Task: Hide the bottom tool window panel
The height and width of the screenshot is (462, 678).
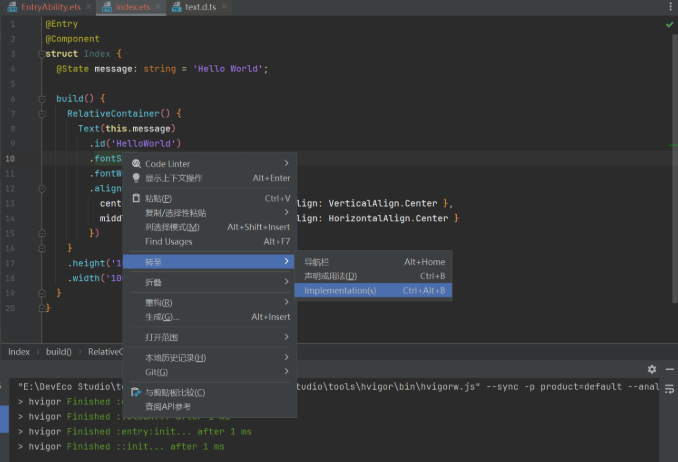Action: pyautogui.click(x=670, y=369)
